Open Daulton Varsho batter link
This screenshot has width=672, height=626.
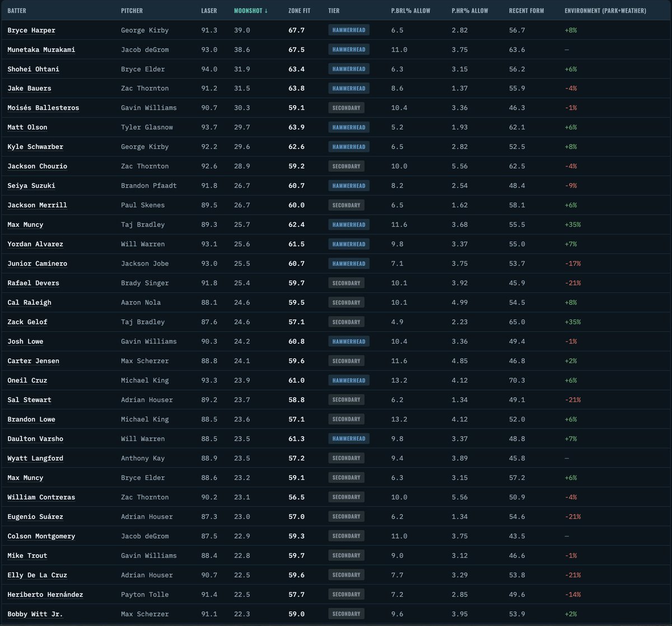coord(35,439)
